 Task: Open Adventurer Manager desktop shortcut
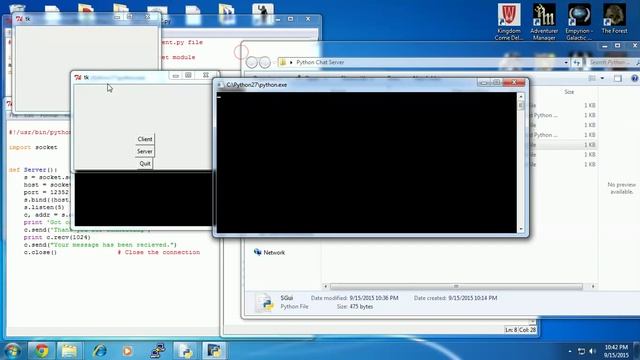point(544,22)
